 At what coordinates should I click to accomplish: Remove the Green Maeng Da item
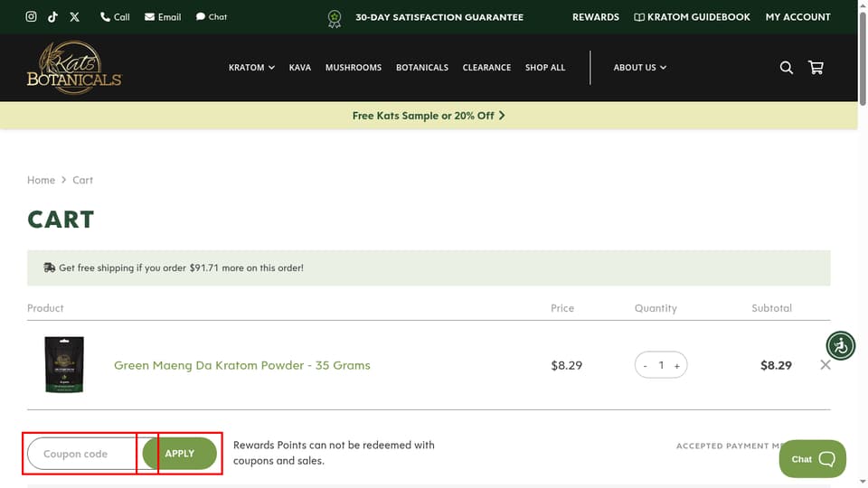pos(826,364)
